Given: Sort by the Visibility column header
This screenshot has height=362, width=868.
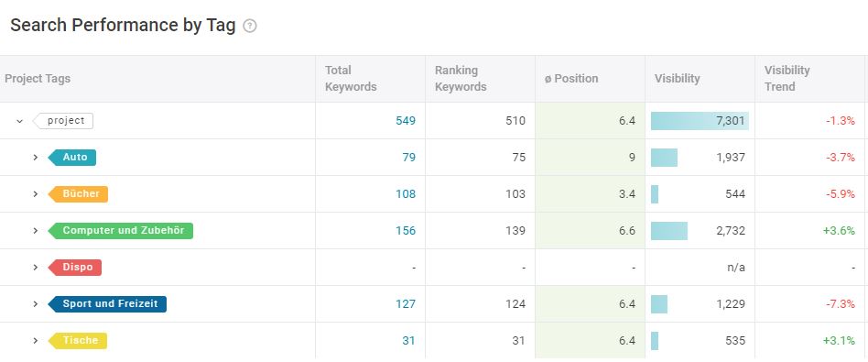Looking at the screenshot, I should coord(677,79).
